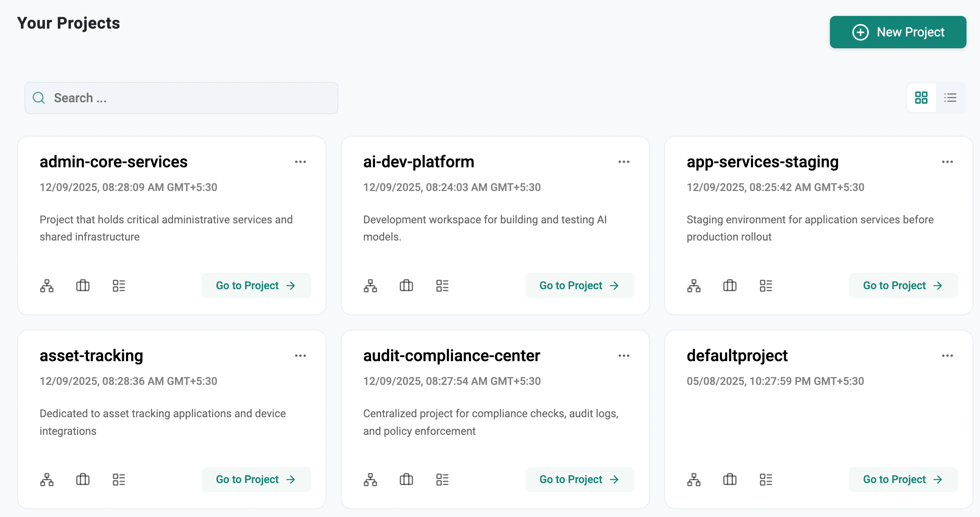Open more options for defaultproject

tap(947, 356)
